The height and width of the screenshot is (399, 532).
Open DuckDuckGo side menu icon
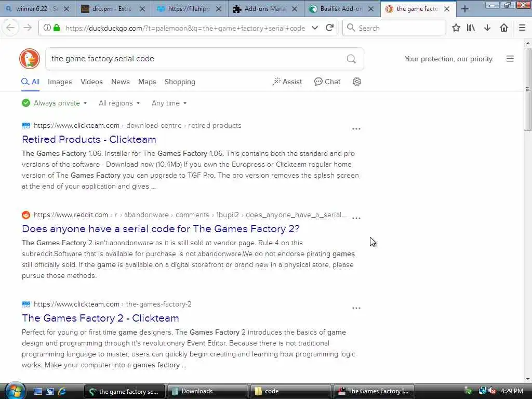tap(510, 59)
